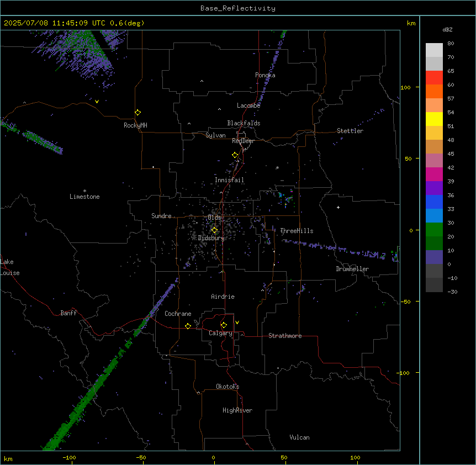Select the RedDeer city label

pos(243,141)
